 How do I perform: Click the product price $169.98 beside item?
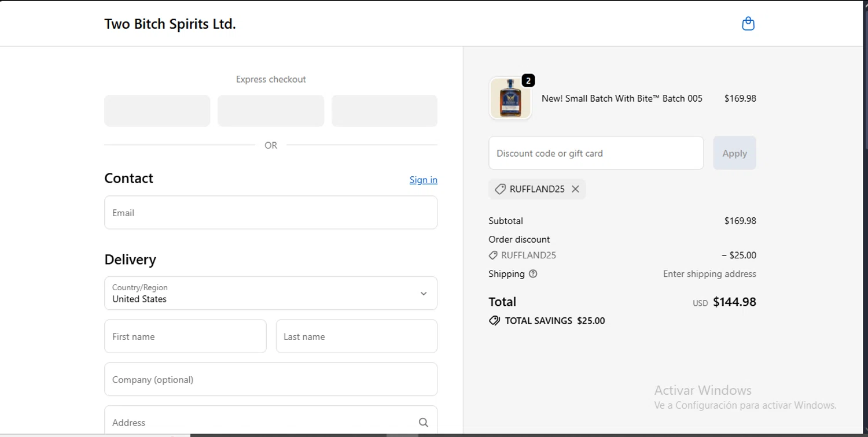[x=740, y=98]
